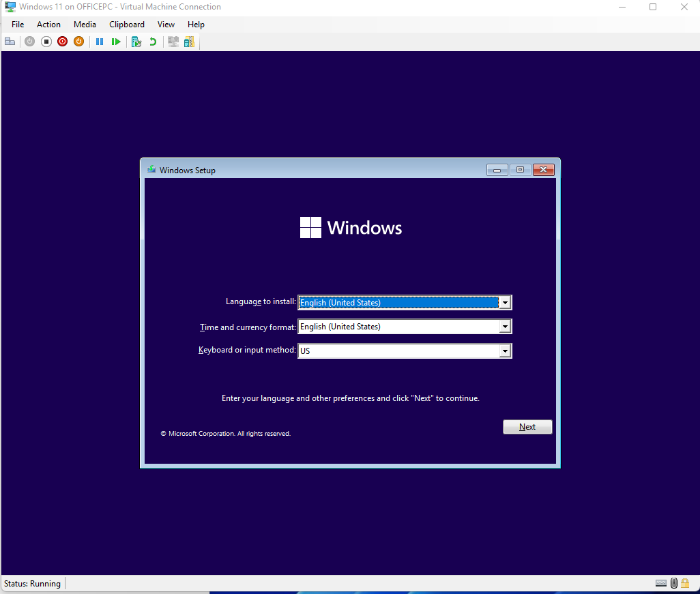Screen dimensions: 700x594
Task: Click the Turn Off VM icon
Action: tap(46, 41)
